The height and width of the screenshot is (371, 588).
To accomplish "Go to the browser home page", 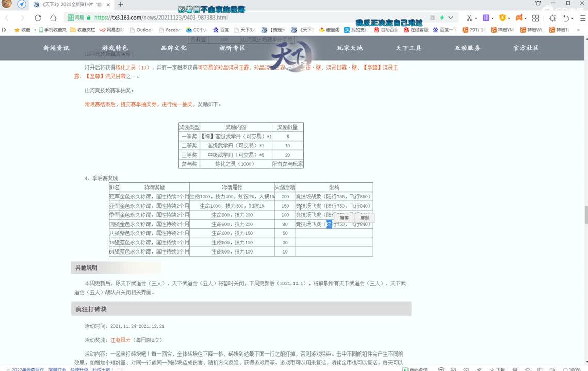I will (x=53, y=18).
